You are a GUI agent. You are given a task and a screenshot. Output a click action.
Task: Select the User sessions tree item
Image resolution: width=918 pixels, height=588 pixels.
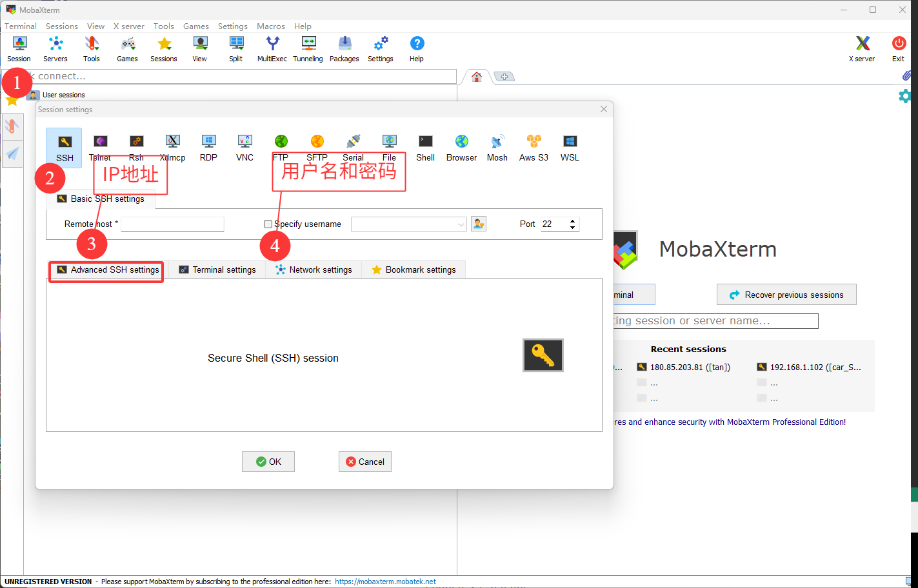(56, 95)
